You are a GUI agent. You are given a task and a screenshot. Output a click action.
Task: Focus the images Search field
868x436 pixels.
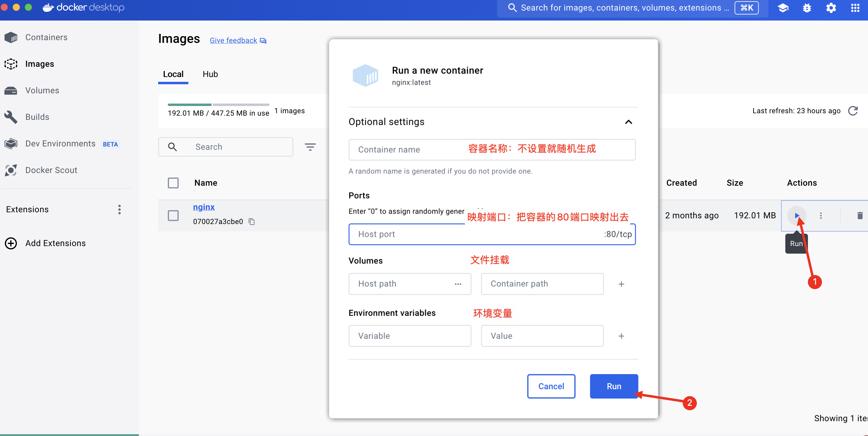[225, 147]
